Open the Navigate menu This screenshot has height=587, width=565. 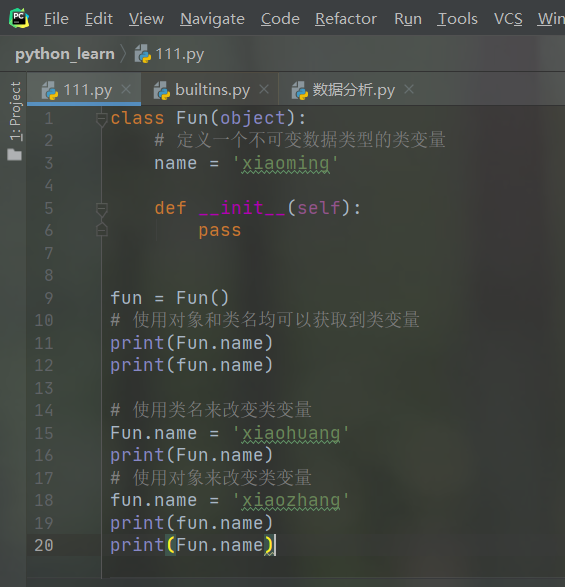tap(212, 19)
